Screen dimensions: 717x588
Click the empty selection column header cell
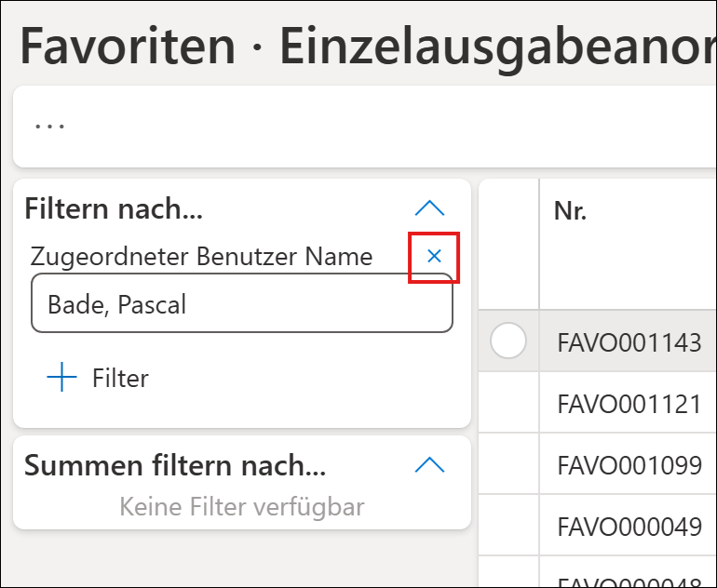click(x=508, y=244)
